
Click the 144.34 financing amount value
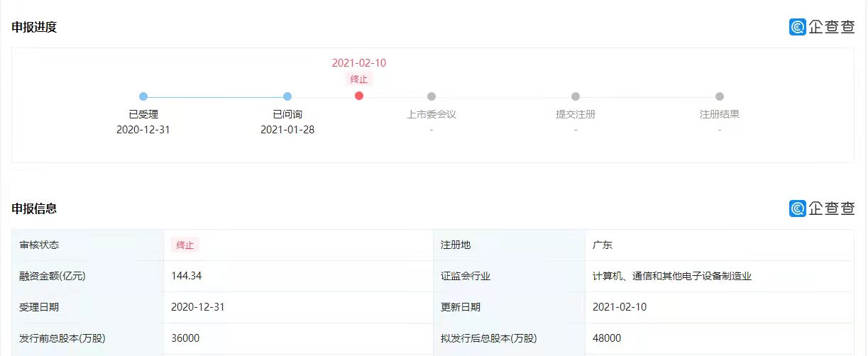click(x=187, y=276)
